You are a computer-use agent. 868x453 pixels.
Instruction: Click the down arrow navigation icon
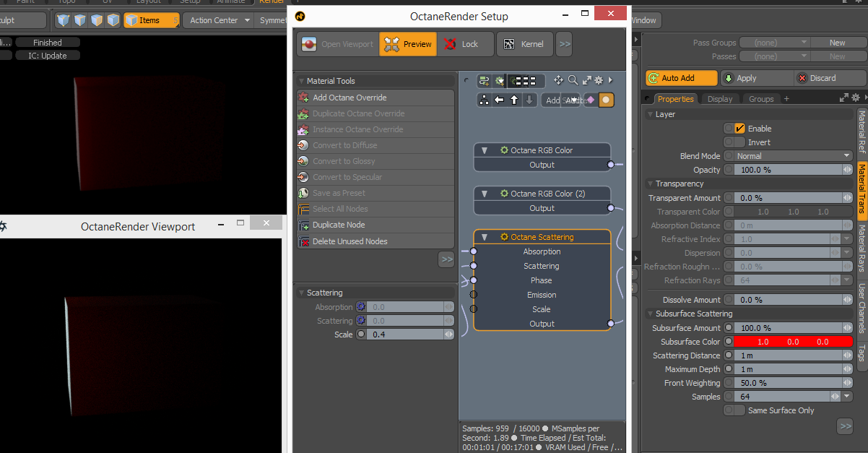click(529, 100)
